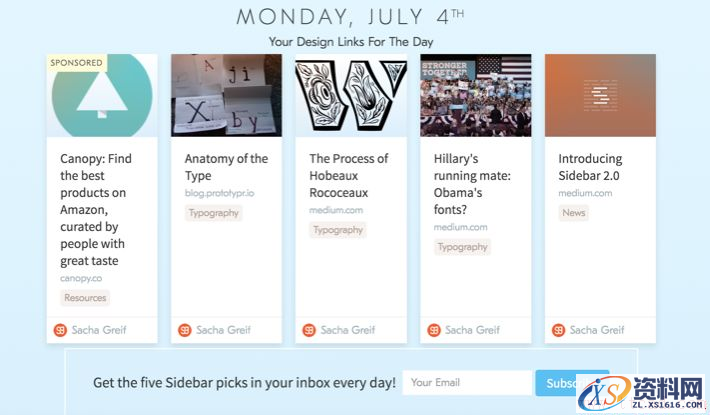This screenshot has height=415, width=710.
Task: Open "Canopy: Find the best products" link
Action: click(95, 209)
